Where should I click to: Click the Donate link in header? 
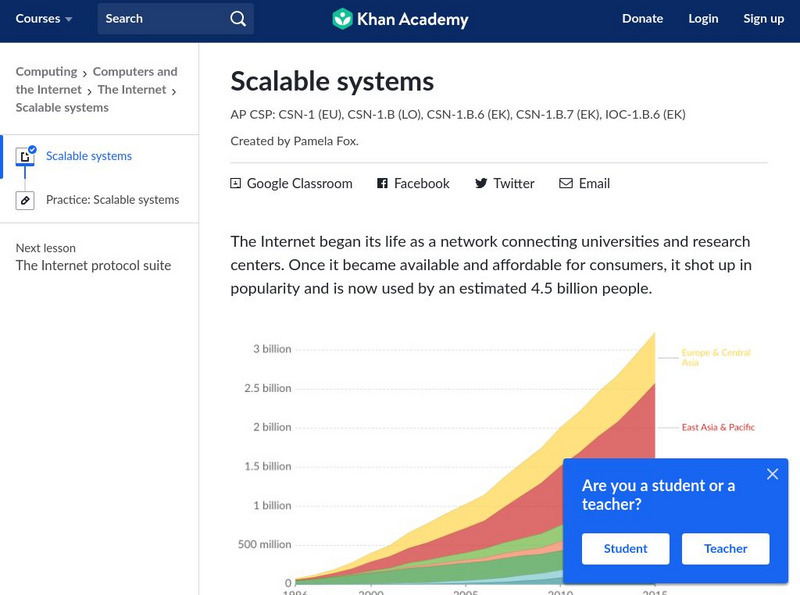click(x=642, y=19)
